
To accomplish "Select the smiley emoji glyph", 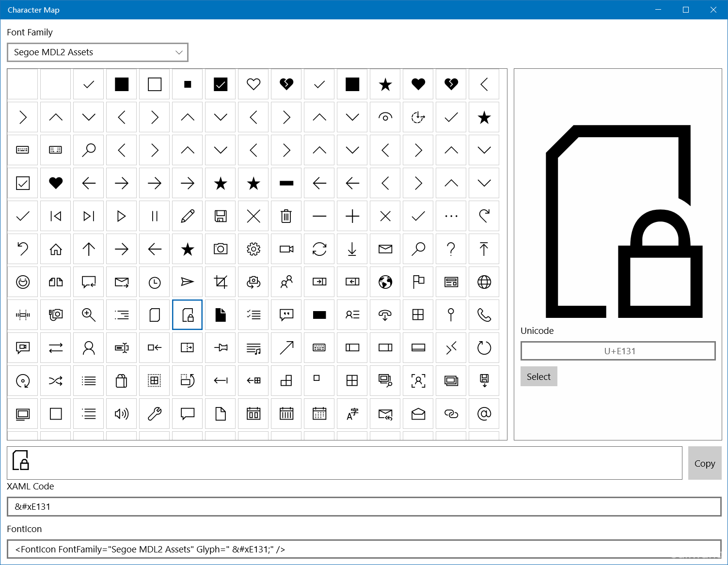I will click(23, 282).
